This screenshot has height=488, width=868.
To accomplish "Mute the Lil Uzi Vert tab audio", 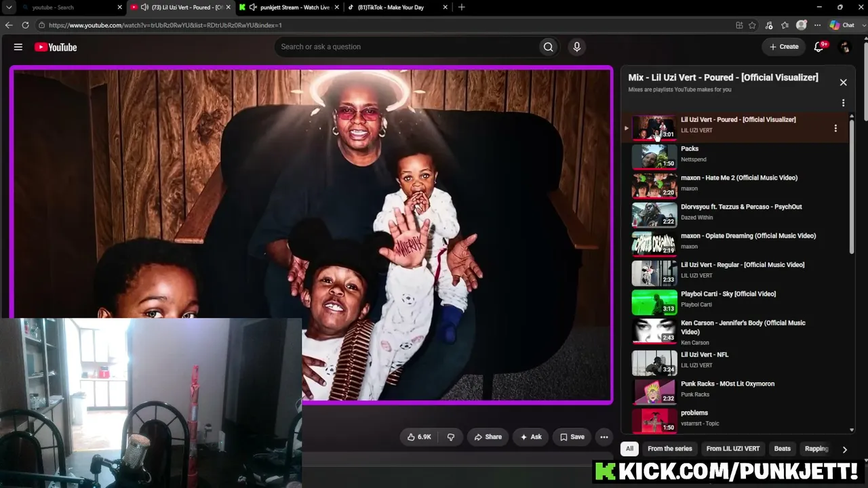I will pos(144,7).
